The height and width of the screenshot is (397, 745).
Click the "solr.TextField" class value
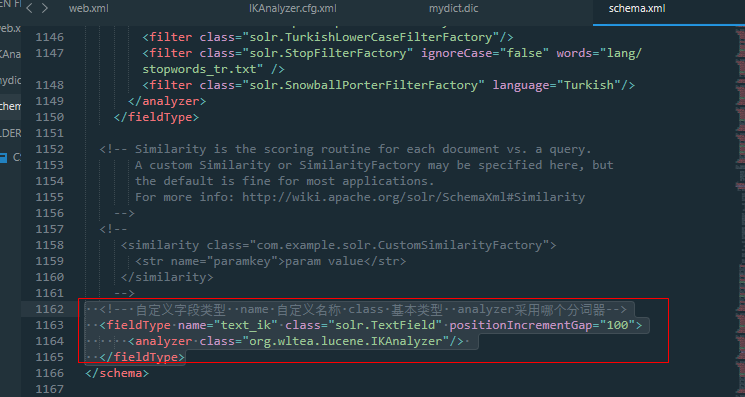tap(385, 325)
